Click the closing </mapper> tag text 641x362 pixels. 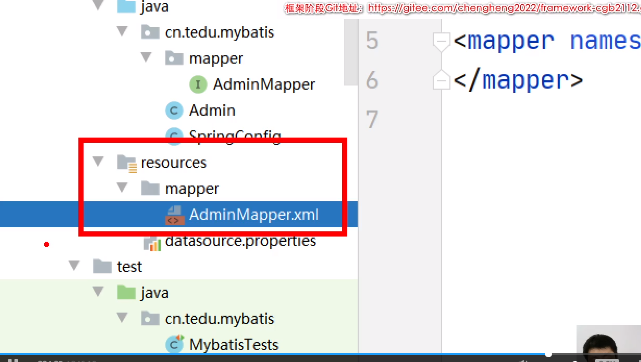click(x=518, y=80)
